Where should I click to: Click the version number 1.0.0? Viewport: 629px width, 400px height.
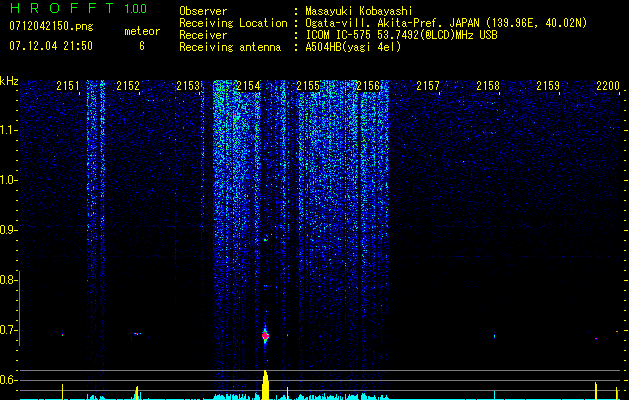coord(136,8)
